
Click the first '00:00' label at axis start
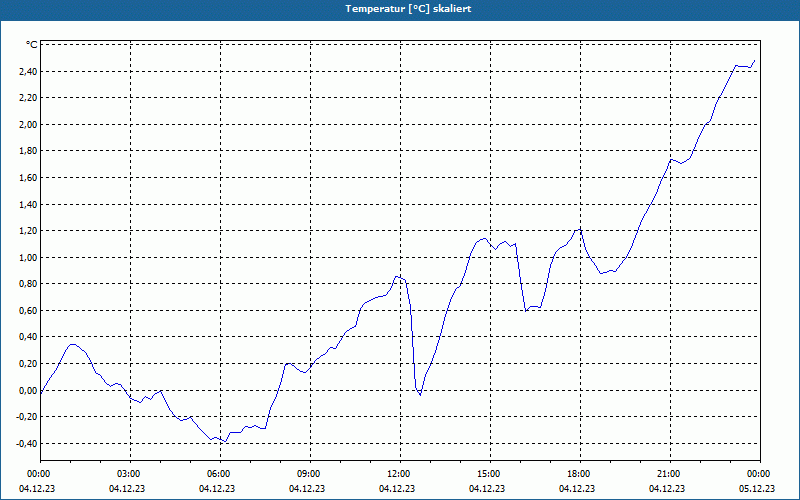tap(40, 474)
